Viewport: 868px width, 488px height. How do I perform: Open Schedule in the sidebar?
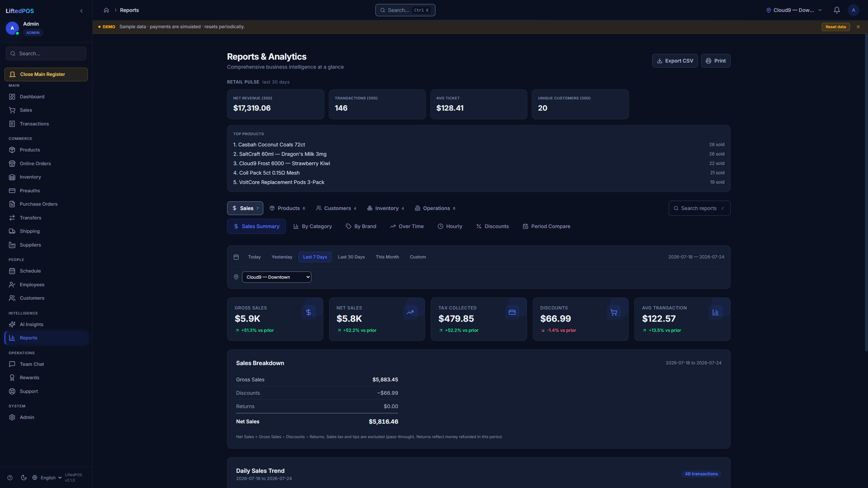click(x=46, y=271)
